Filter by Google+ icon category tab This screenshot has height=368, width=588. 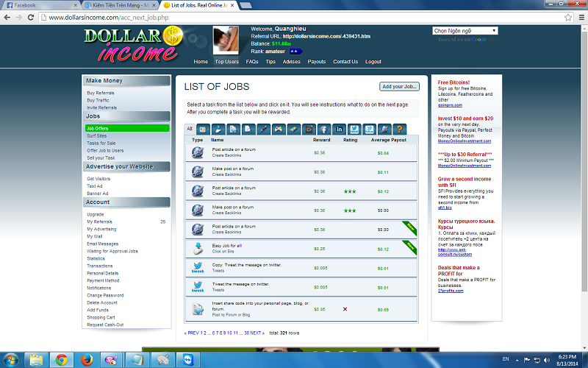pyautogui.click(x=309, y=130)
